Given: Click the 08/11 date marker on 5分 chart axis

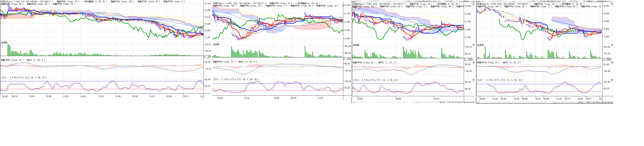Looking at the screenshot, I should pyautogui.click(x=186, y=96).
